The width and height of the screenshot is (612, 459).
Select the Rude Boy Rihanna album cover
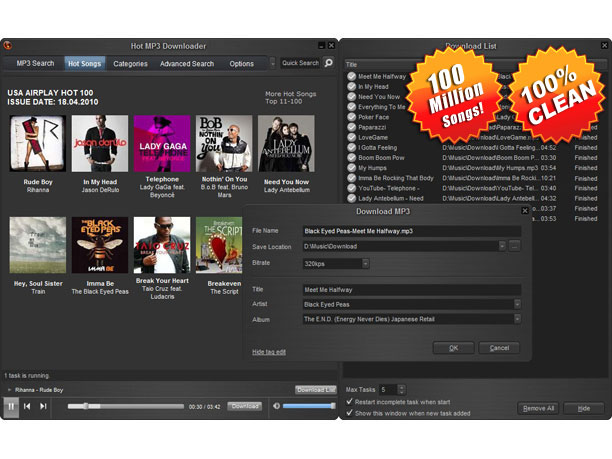[38, 143]
